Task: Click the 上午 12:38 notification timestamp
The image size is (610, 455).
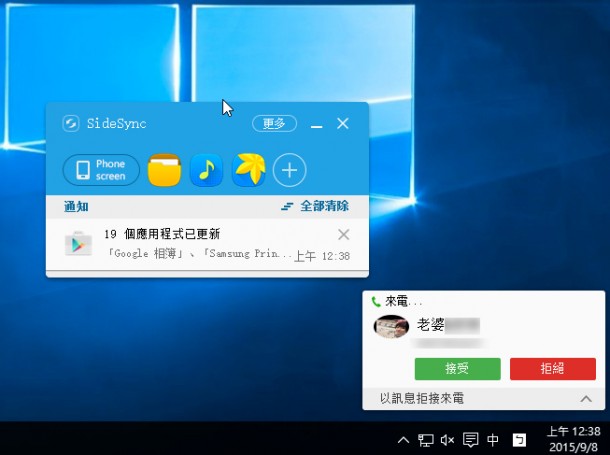Action: pyautogui.click(x=322, y=256)
